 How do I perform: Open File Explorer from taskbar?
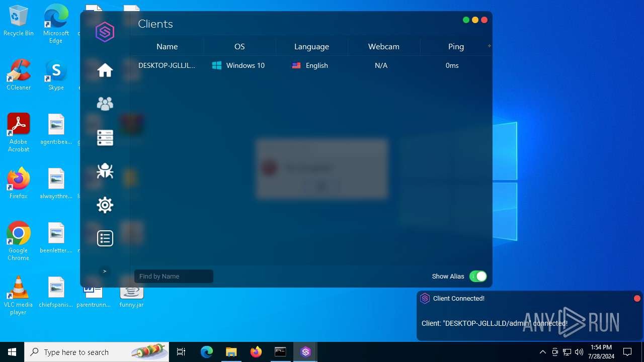click(x=231, y=352)
